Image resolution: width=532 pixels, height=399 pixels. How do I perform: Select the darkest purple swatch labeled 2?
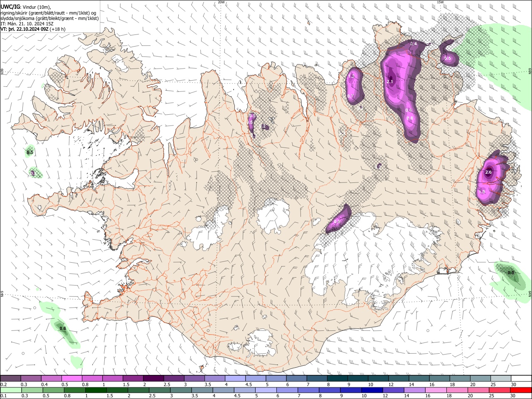(x=153, y=379)
